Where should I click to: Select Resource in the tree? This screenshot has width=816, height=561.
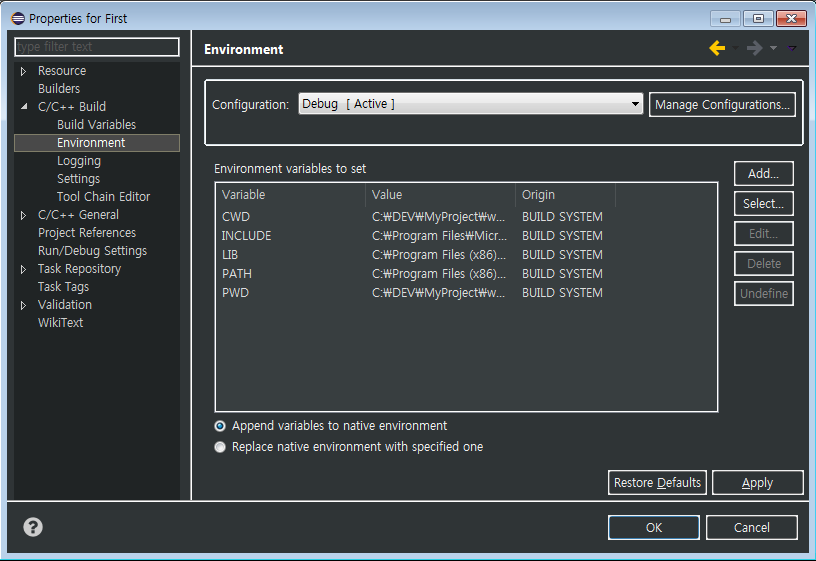pos(61,71)
